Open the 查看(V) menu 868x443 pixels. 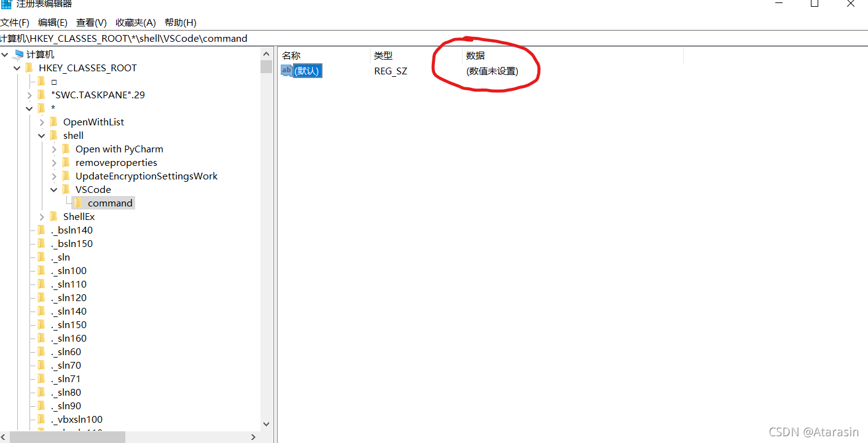click(x=92, y=23)
